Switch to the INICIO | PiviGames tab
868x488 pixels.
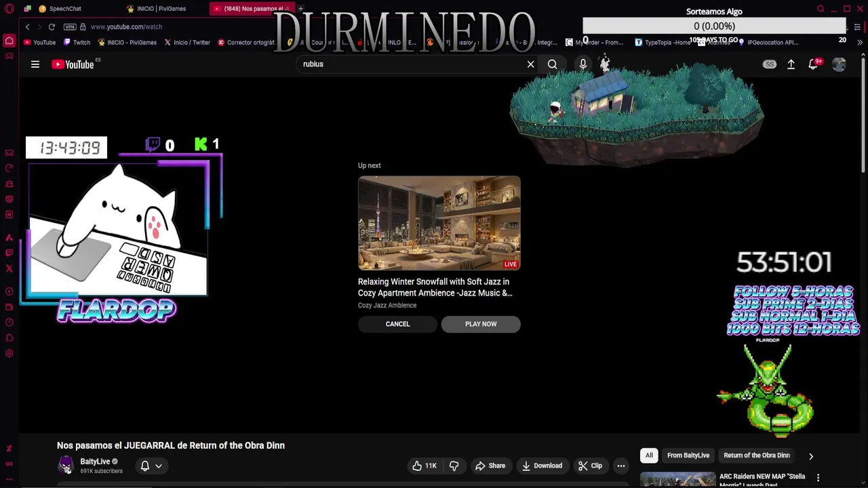click(157, 9)
